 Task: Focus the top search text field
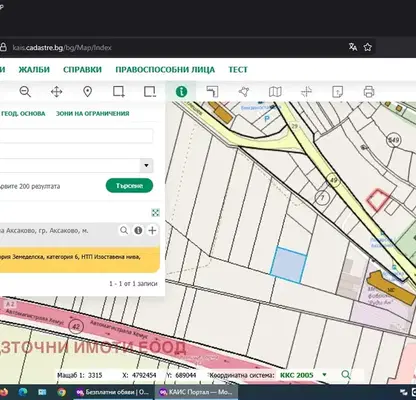(x=76, y=136)
